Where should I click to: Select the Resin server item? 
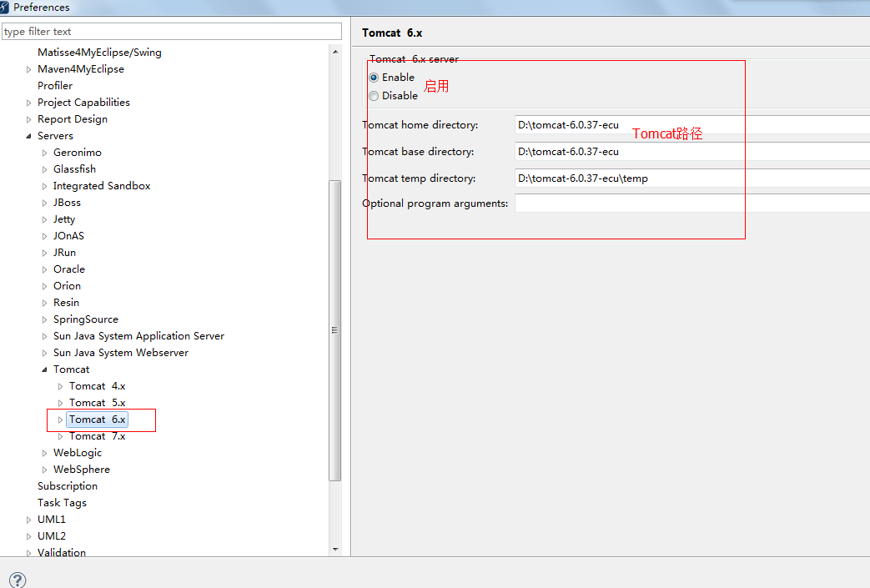(66, 302)
